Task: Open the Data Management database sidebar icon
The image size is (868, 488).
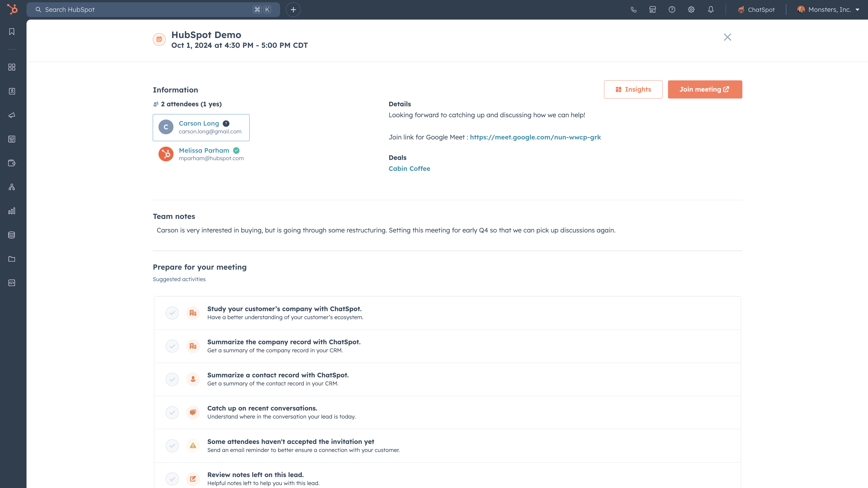Action: (x=12, y=235)
